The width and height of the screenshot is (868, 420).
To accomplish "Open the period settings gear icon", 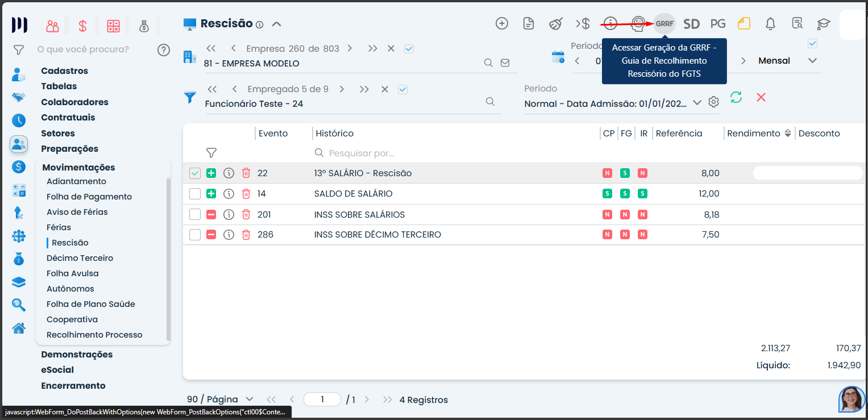I will pyautogui.click(x=714, y=102).
